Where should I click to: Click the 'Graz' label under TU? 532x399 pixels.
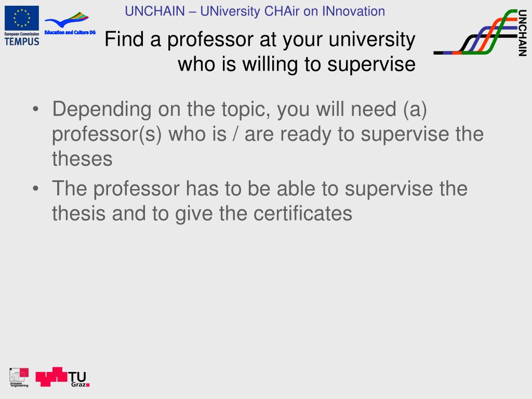(x=78, y=385)
